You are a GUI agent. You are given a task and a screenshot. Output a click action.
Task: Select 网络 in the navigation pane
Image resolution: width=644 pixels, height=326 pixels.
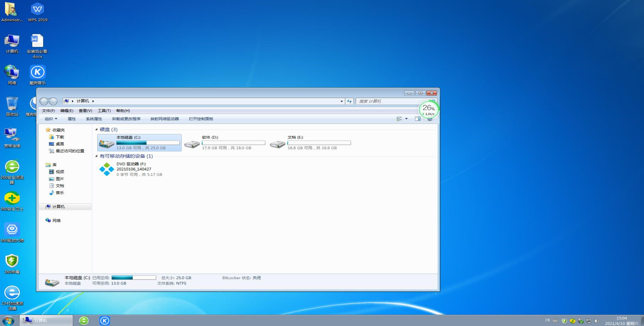pyautogui.click(x=53, y=220)
